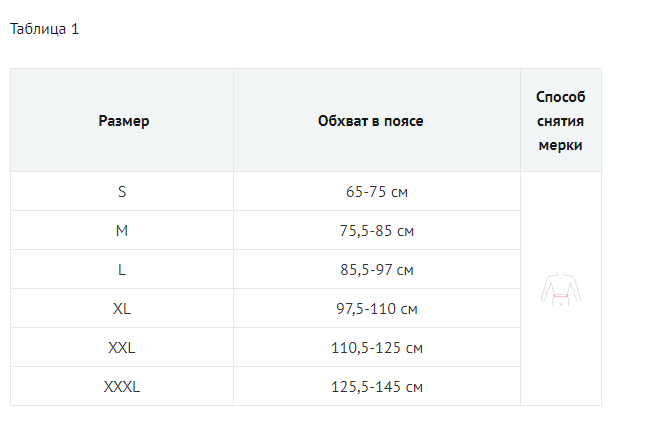Screen dimensions: 660x430
Task: Click the '97,5-110 см' waist value
Action: pyautogui.click(x=377, y=308)
